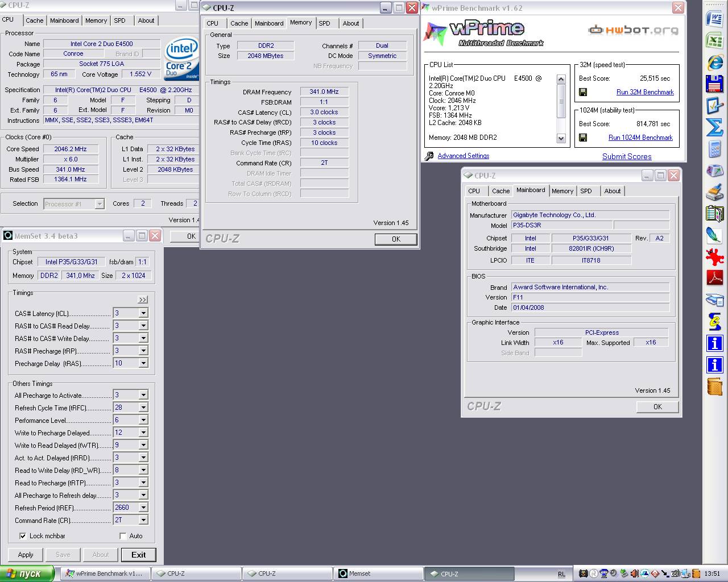Open Adobe Acrobat red PDF launcher icon
Viewport: 728px width, 582px height.
pyautogui.click(x=714, y=278)
